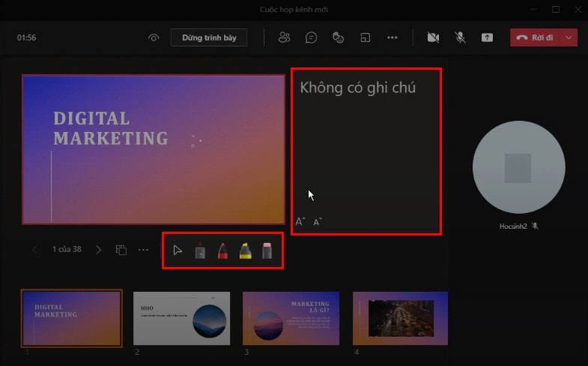Screen dimensions: 588x366
Task: Select slide 4 thumbnail with night traffic photo
Action: (400, 318)
